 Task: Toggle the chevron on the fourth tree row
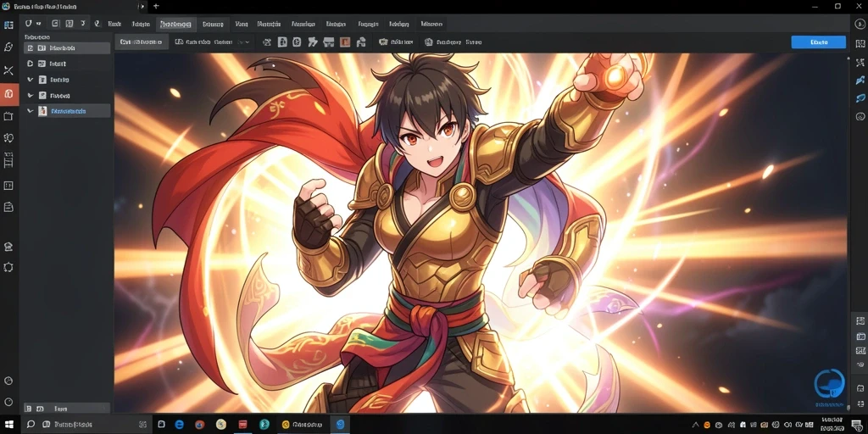(30, 95)
